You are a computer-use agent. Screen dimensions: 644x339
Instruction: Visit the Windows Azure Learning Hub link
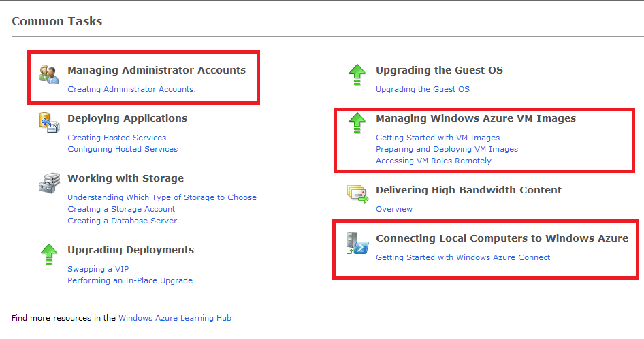[175, 318]
